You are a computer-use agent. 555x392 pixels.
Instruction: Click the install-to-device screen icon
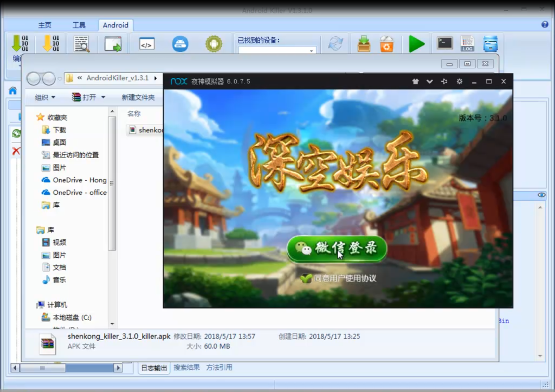[113, 44]
